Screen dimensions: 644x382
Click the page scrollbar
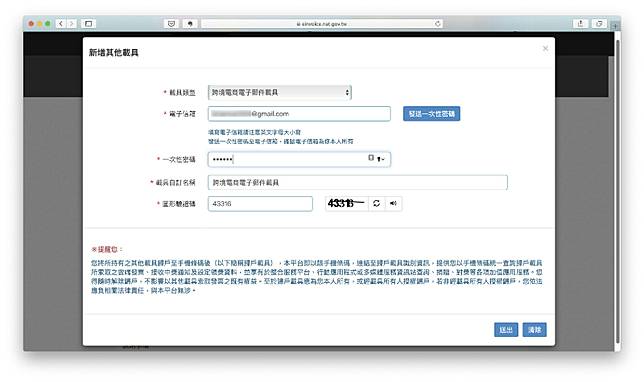point(617,191)
